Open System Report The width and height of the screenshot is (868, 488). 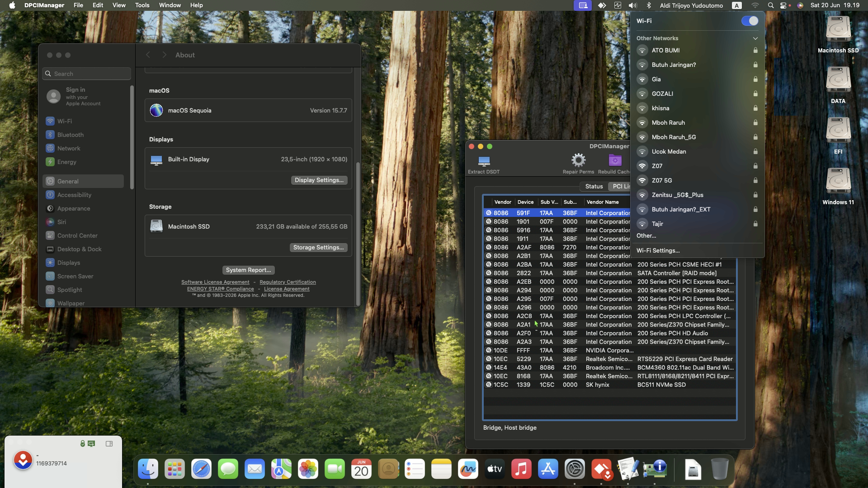(248, 270)
